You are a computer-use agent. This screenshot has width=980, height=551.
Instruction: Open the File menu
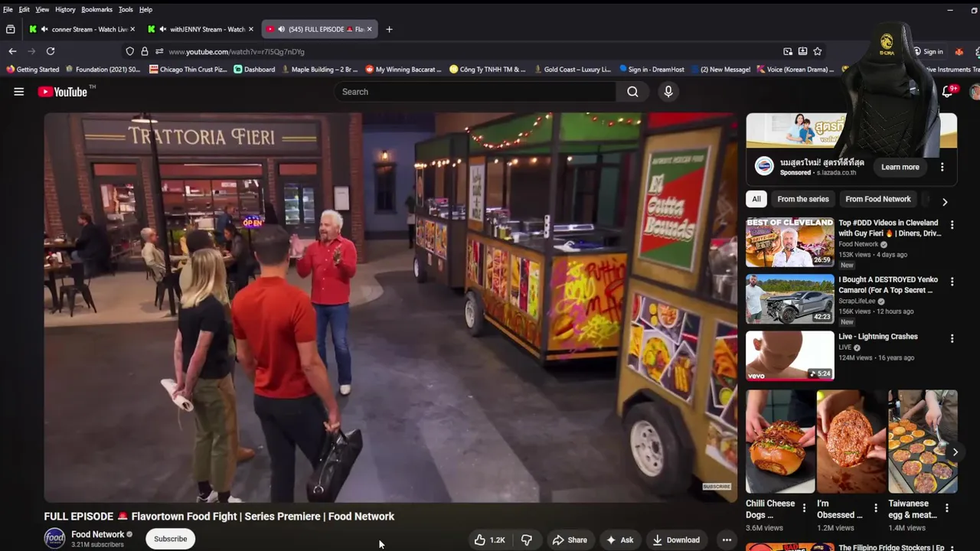(8, 9)
